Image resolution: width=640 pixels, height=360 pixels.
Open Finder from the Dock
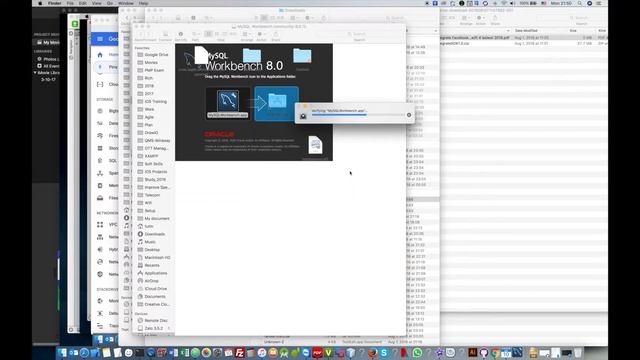62,353
